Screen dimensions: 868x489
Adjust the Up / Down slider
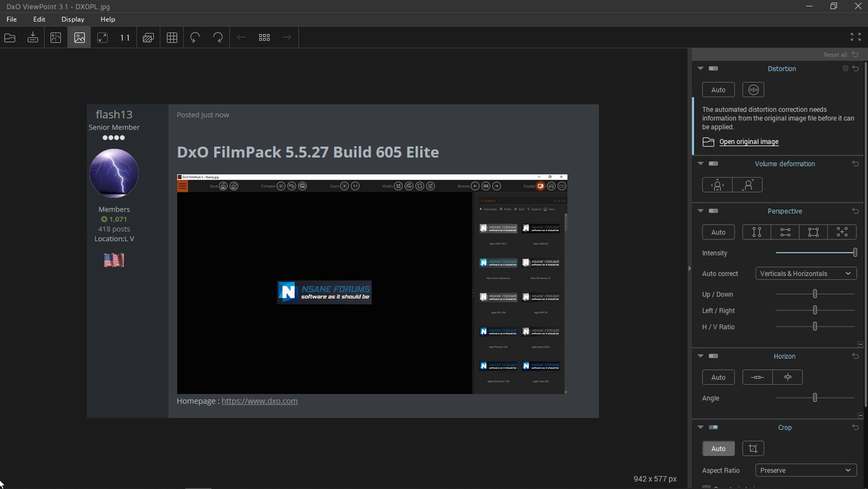point(815,294)
